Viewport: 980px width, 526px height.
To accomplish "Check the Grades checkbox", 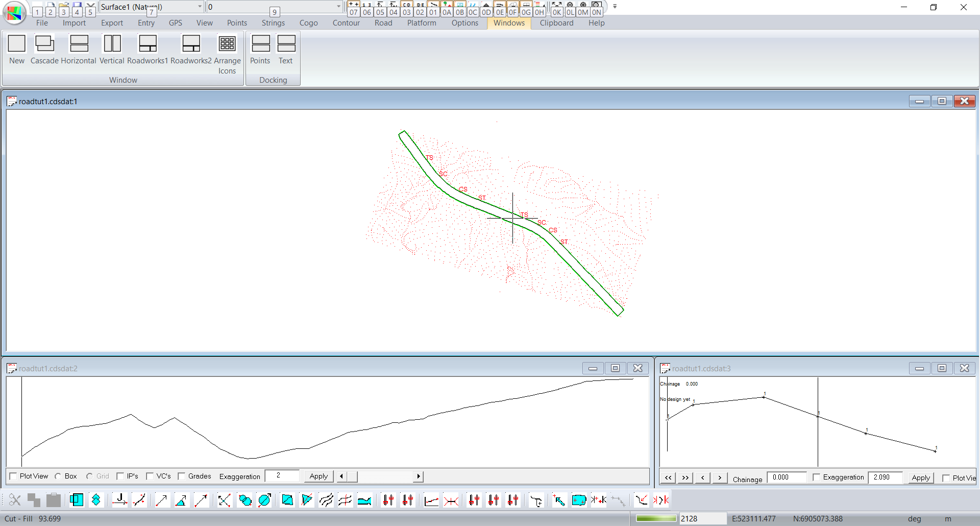I will [x=182, y=476].
